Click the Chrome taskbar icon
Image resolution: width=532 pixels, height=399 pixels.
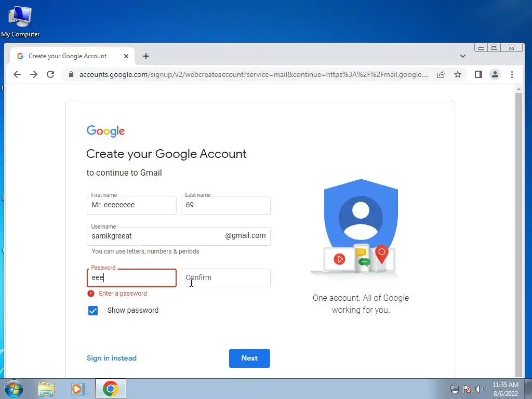point(111,389)
